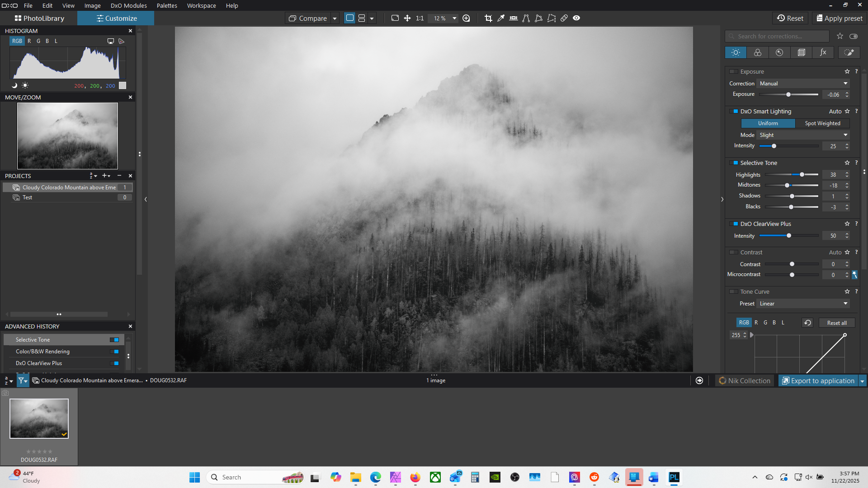868x488 pixels.
Task: Toggle DxO Smart Lighting on/off
Action: tap(734, 111)
